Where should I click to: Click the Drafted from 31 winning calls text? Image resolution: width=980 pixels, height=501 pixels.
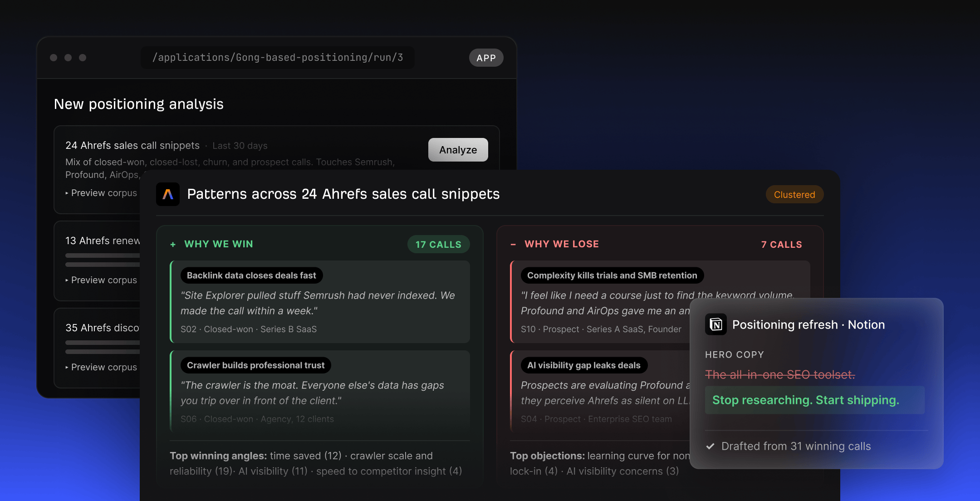796,446
